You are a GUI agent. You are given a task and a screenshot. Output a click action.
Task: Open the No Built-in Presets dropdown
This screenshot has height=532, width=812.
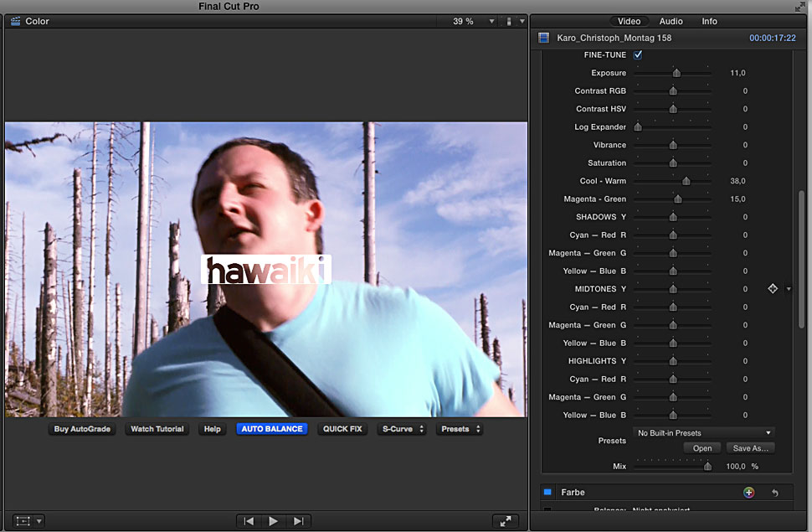704,433
